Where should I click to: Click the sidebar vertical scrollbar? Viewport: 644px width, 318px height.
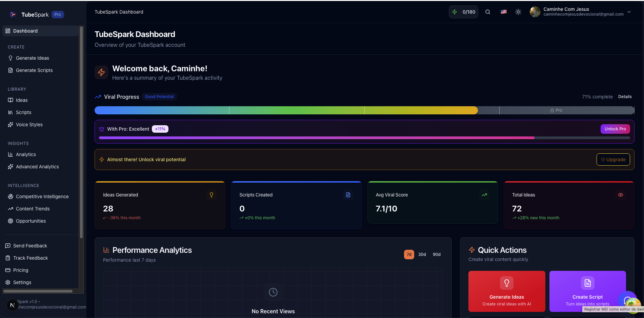(81, 132)
